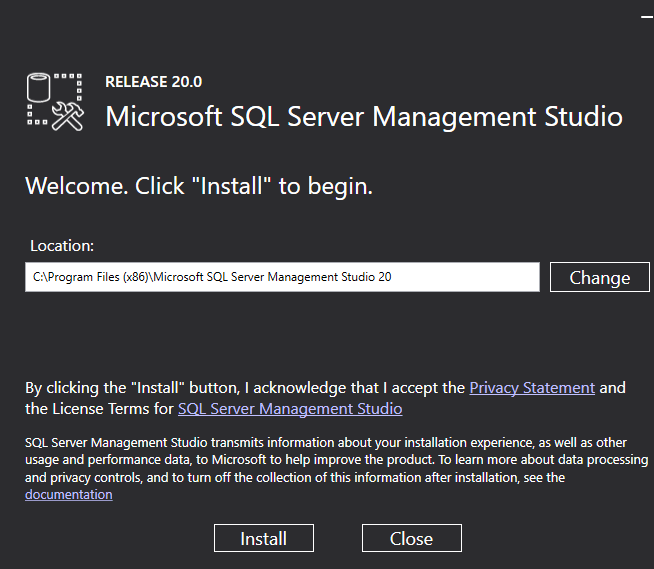Viewport: 654px width, 569px height.
Task: Focus the Location path input field
Action: click(x=282, y=277)
